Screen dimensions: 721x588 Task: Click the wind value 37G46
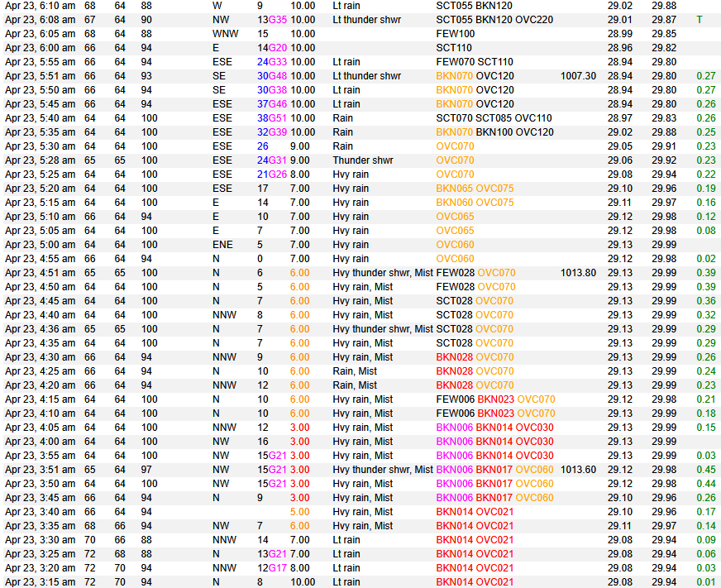point(272,104)
